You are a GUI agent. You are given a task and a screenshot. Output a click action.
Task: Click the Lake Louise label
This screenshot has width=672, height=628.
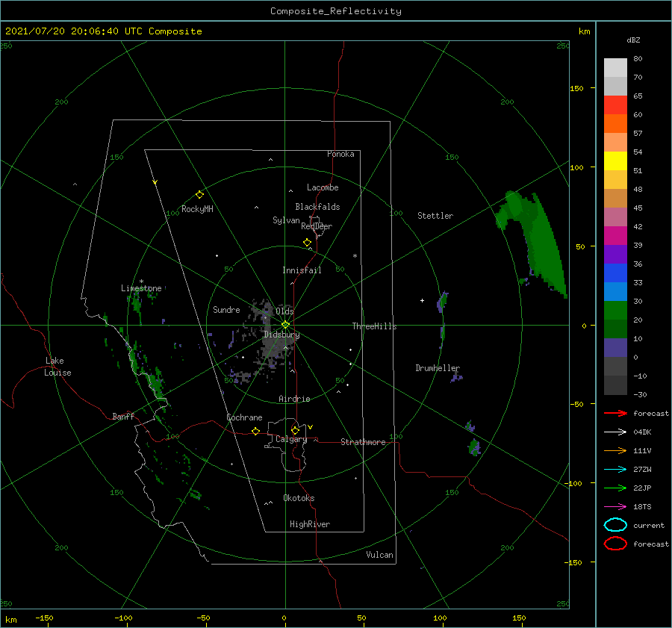point(57,367)
